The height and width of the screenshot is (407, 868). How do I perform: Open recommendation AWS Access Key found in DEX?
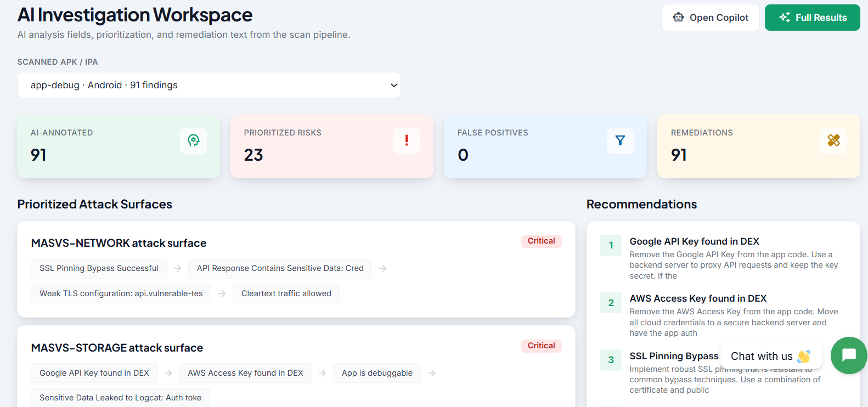click(x=698, y=298)
